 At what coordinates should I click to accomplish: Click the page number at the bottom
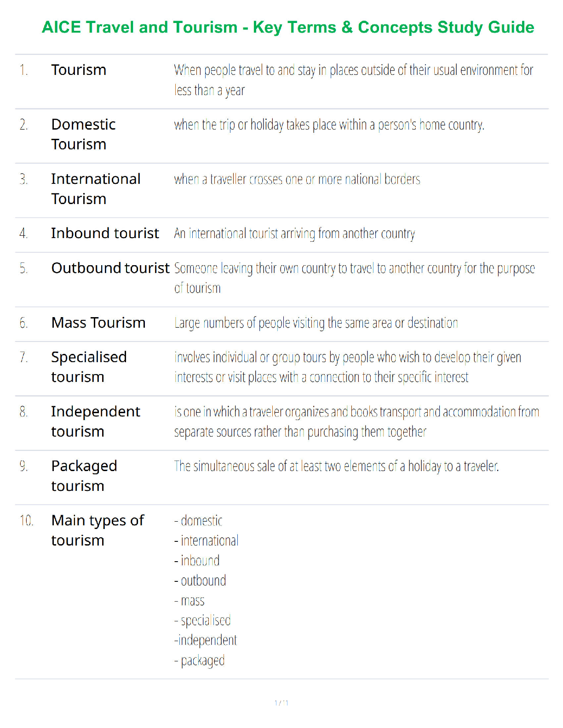coord(281,703)
